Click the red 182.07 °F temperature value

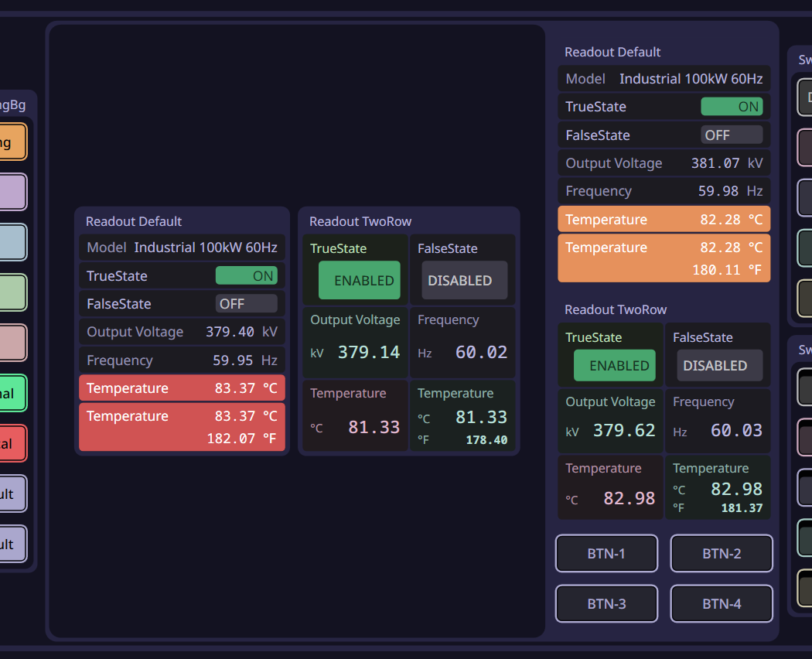241,439
